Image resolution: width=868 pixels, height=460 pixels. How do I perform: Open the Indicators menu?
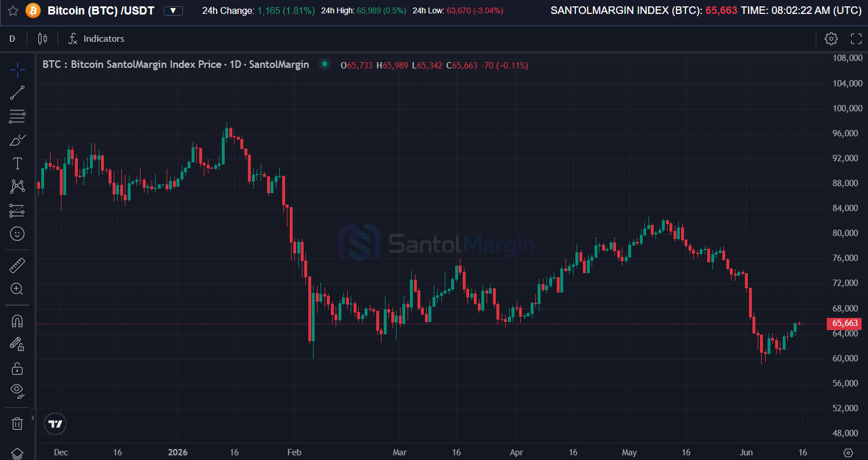point(96,39)
